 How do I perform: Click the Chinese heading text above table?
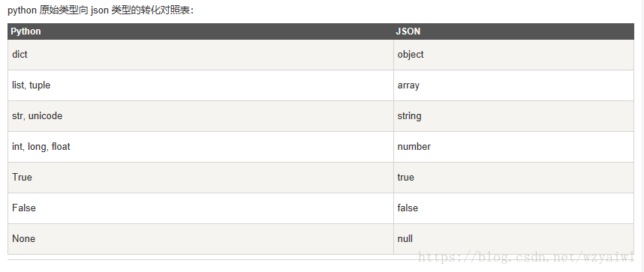click(x=101, y=10)
